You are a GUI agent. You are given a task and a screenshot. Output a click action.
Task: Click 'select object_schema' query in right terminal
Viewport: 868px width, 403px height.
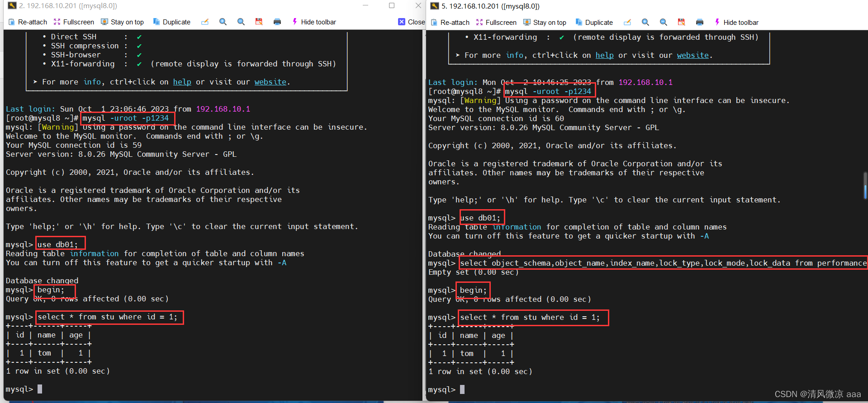pyautogui.click(x=664, y=263)
